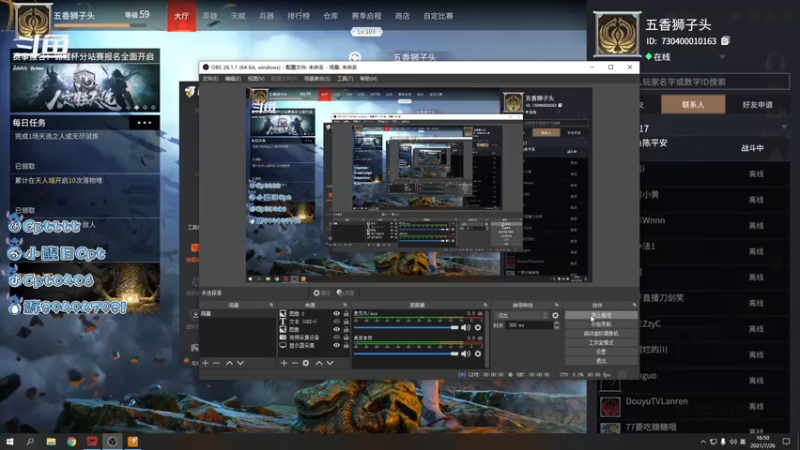Remove the selected scene in OBS
This screenshot has height=450, width=800.
coord(216,363)
